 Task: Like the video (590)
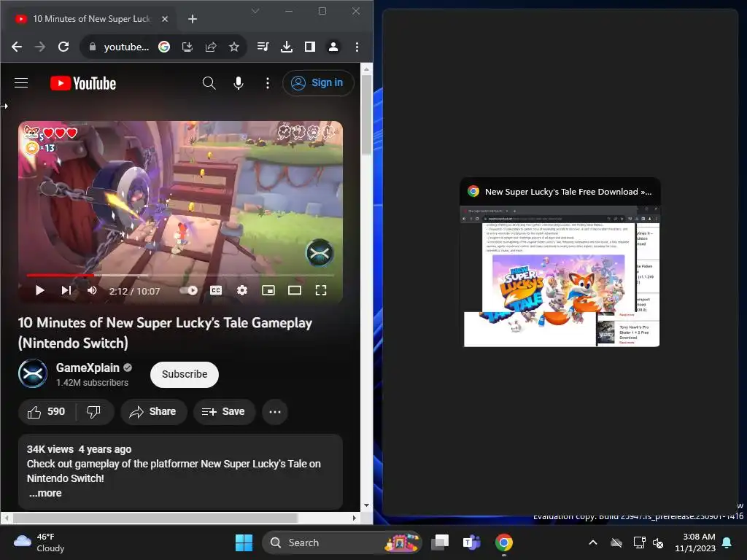coord(46,412)
